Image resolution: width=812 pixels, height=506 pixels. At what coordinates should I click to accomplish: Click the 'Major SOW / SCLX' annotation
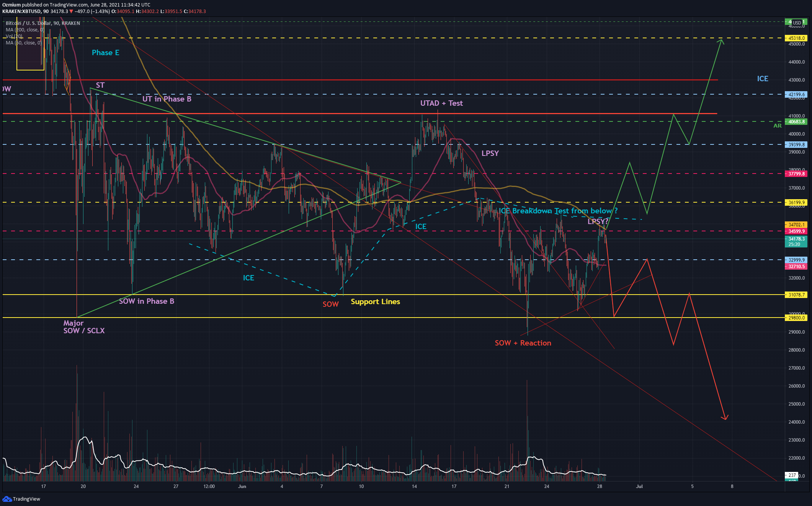84,327
